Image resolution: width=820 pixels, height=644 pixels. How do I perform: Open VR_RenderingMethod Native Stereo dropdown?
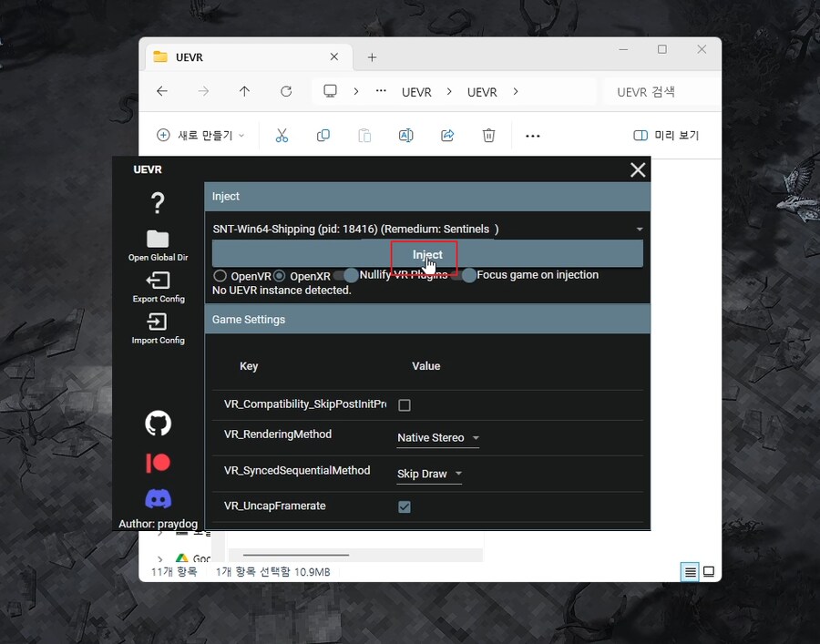click(x=438, y=438)
